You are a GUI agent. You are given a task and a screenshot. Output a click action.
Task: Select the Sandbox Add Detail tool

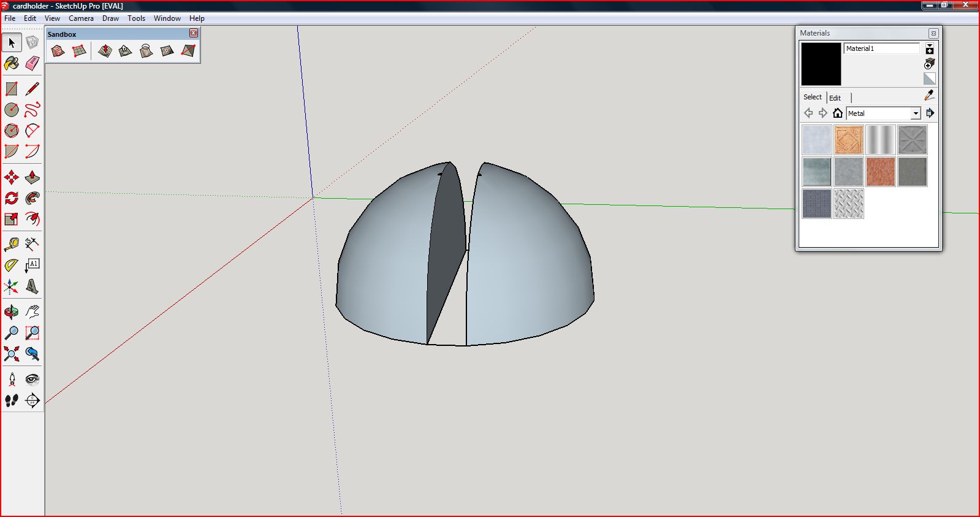pos(167,51)
